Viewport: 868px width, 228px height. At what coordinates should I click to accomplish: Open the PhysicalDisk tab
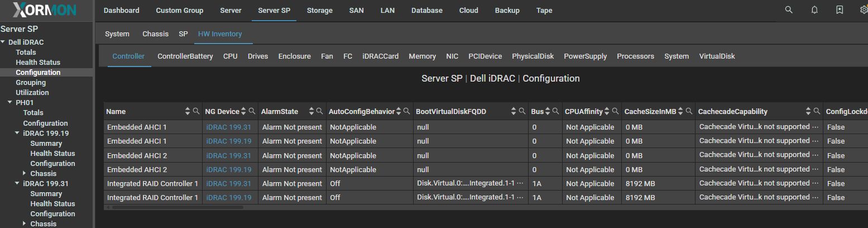coord(533,56)
